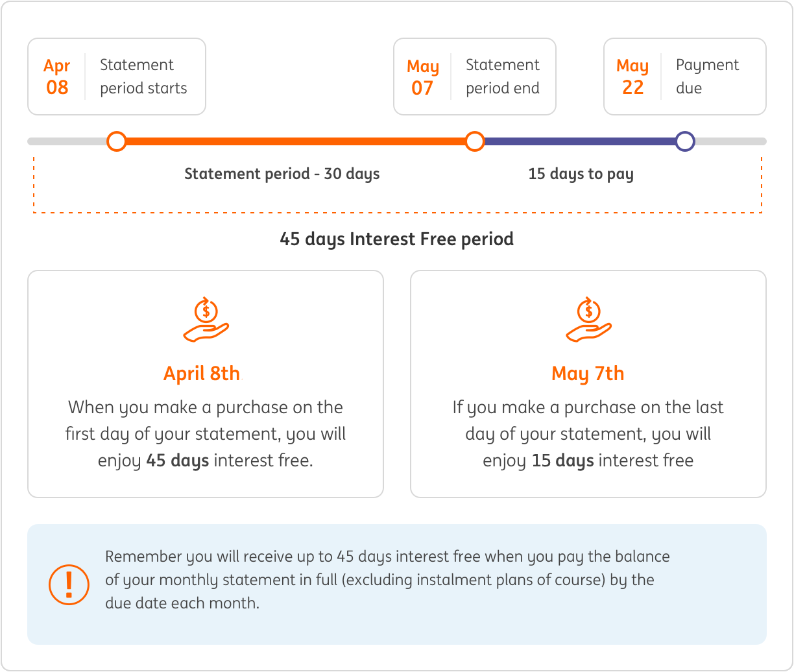Click the statement period end timeline marker
Image resolution: width=794 pixels, height=672 pixels.
475,141
